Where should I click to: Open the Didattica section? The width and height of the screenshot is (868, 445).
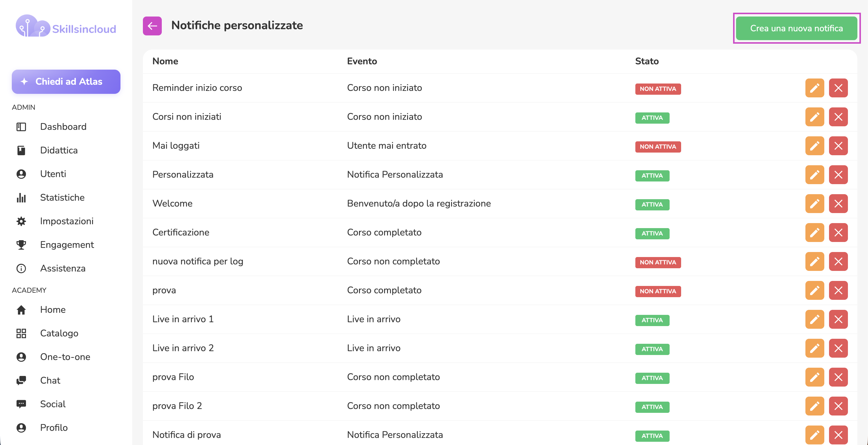[59, 150]
